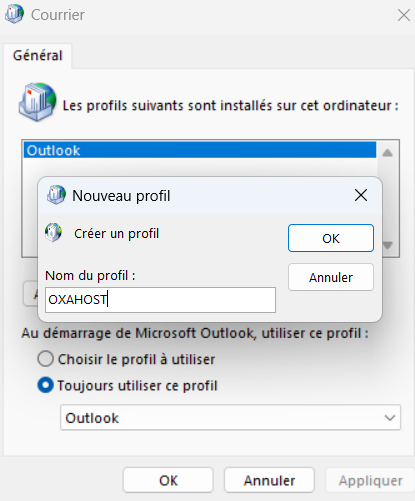The width and height of the screenshot is (415, 501).
Task: Expand dropdown chevron next to Outlook
Action: (x=390, y=418)
